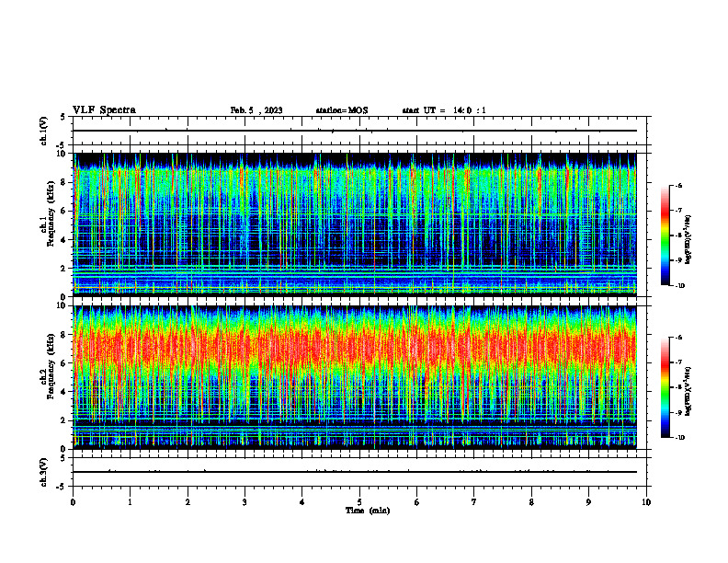Screen dimensions: 728x563
Task: Click the ch.2 "Frequency (kHz)" axis label
Action: point(51,365)
